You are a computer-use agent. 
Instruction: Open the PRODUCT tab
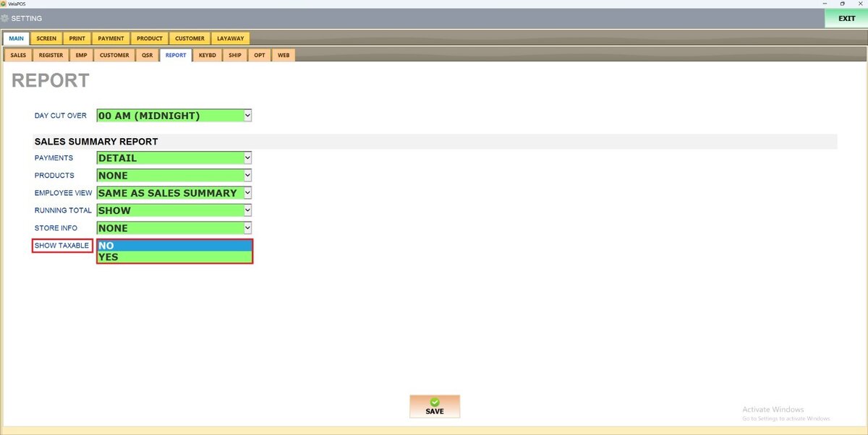150,38
